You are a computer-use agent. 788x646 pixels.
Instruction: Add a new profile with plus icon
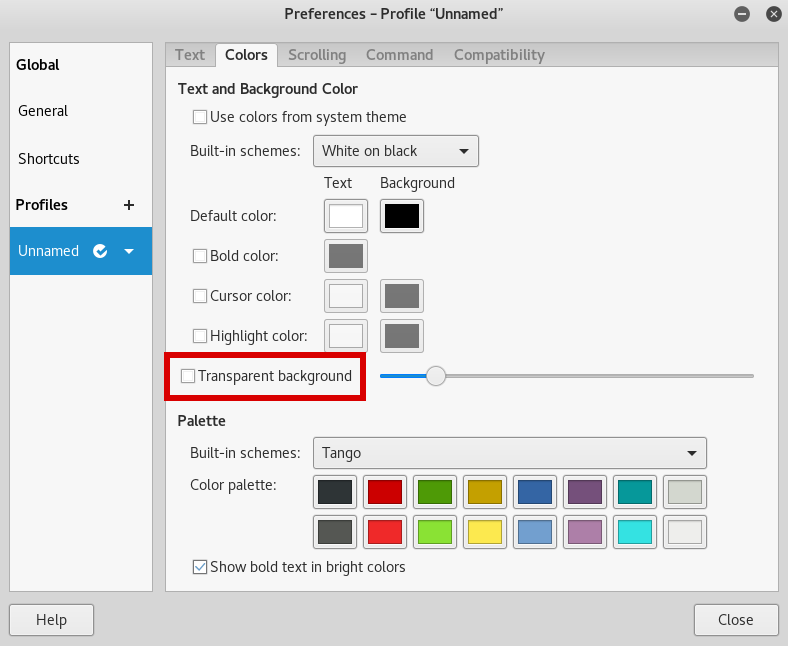click(x=129, y=205)
